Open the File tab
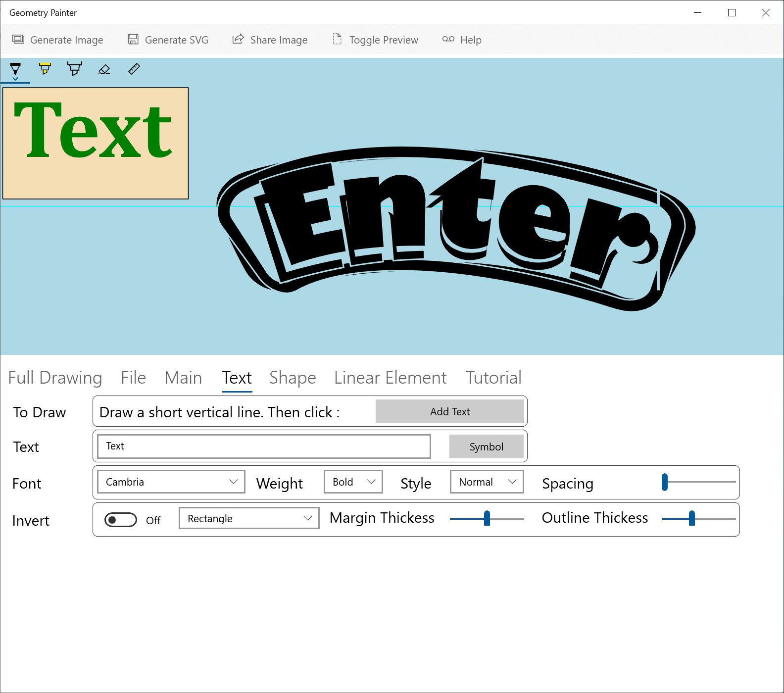This screenshot has width=784, height=693. pyautogui.click(x=134, y=378)
